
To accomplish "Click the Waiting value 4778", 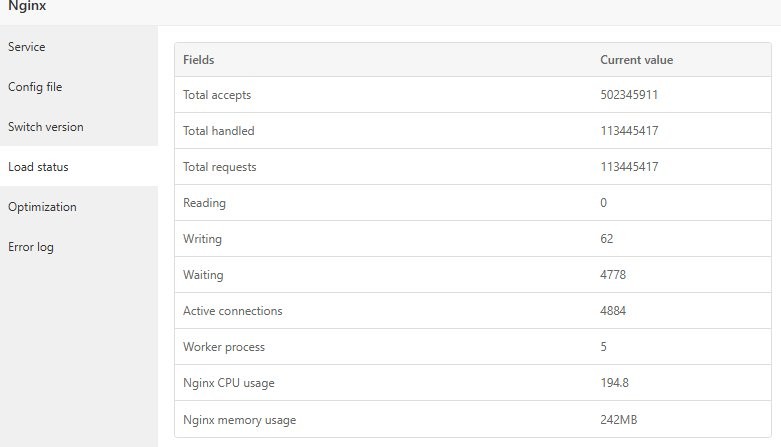I will pyautogui.click(x=613, y=275).
